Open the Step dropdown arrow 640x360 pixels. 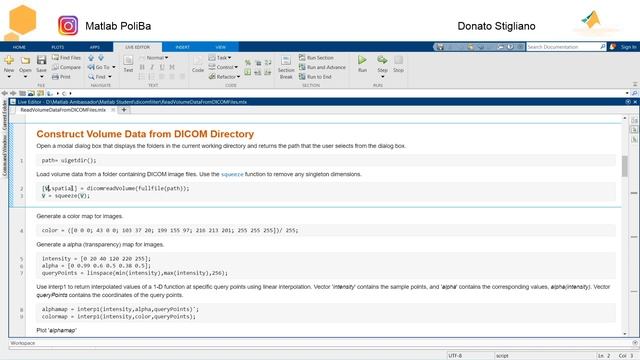coord(382,77)
